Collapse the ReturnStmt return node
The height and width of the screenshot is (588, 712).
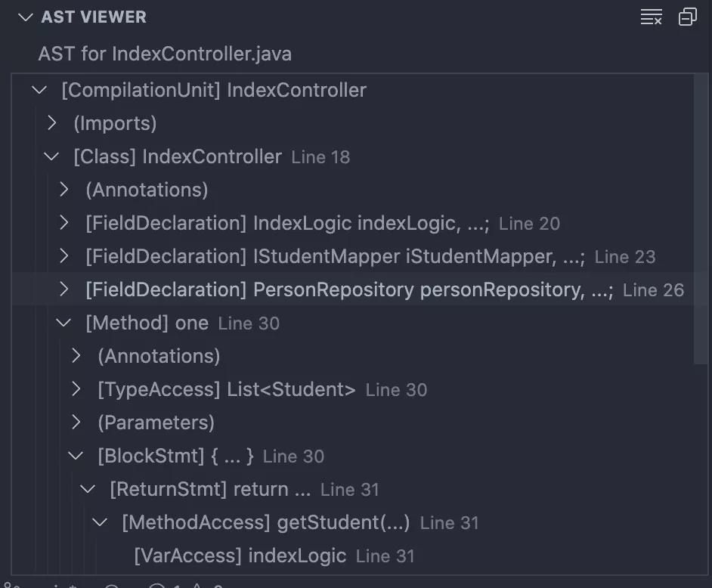88,489
